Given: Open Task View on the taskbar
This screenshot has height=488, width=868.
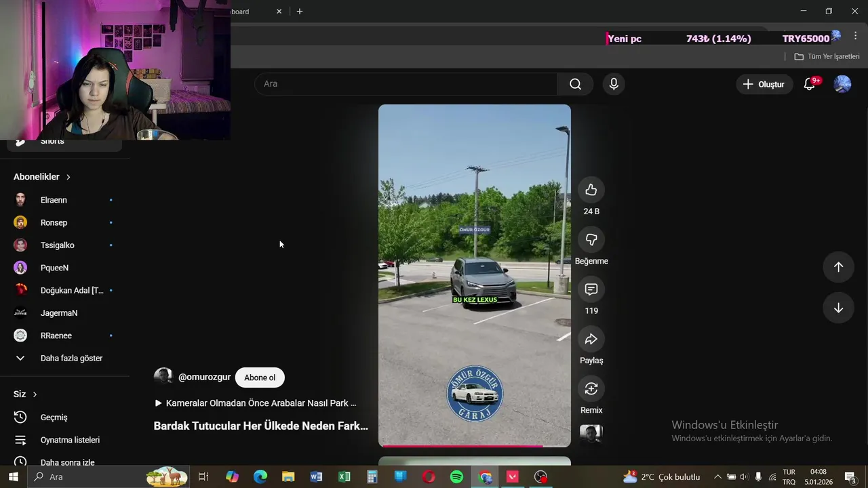Looking at the screenshot, I should [x=203, y=477].
